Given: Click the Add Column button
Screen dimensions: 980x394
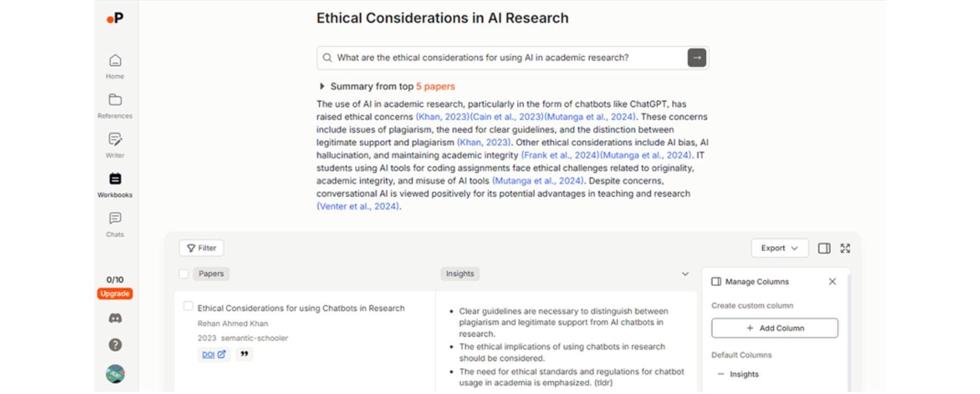Looking at the screenshot, I should 774,328.
